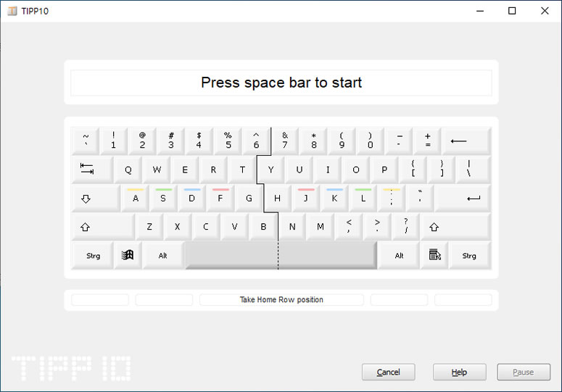
Task: Click the X key
Action: click(x=178, y=227)
